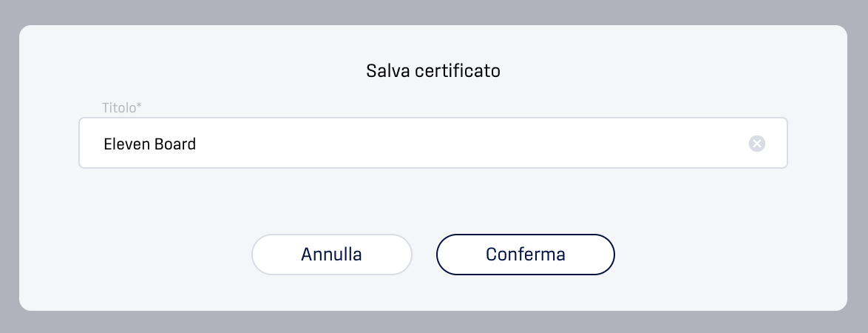The height and width of the screenshot is (333, 868).
Task: Cancel saving the certificate
Action: [331, 255]
